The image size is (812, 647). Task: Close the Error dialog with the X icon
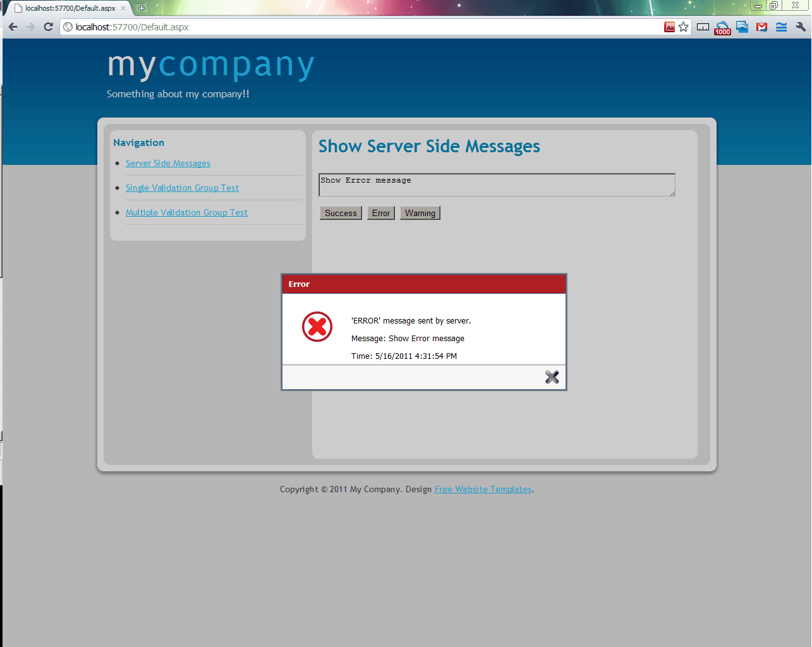[552, 377]
